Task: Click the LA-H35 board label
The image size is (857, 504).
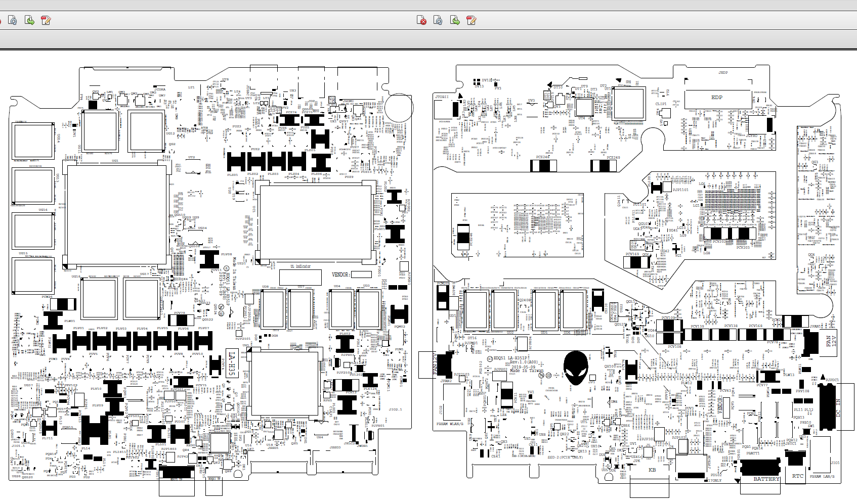Action: coord(231,363)
